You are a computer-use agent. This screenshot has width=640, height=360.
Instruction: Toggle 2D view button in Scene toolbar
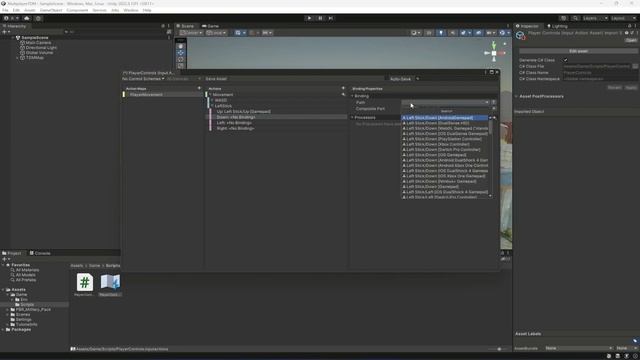click(429, 33)
